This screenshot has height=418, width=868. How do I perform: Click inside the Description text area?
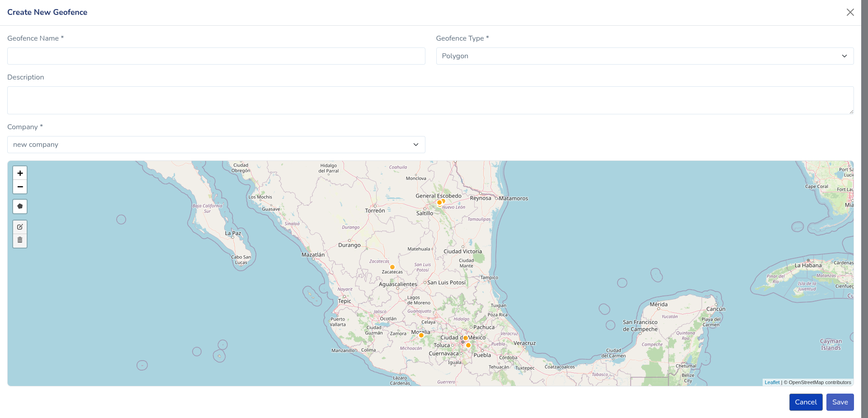point(429,100)
